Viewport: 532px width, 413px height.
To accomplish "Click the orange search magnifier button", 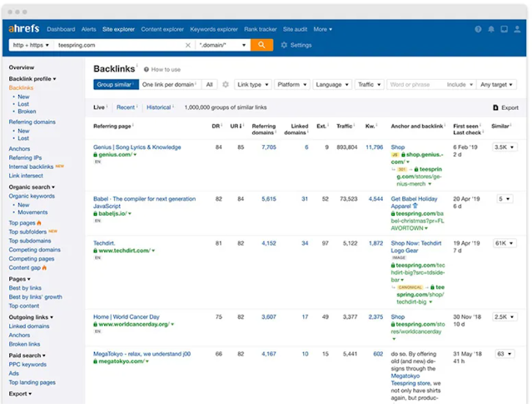I will click(261, 45).
